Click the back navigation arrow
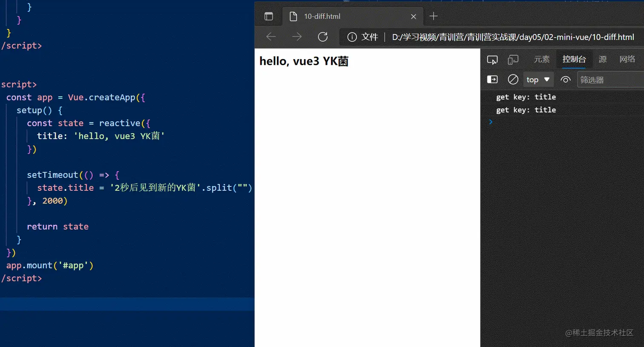 click(x=271, y=37)
